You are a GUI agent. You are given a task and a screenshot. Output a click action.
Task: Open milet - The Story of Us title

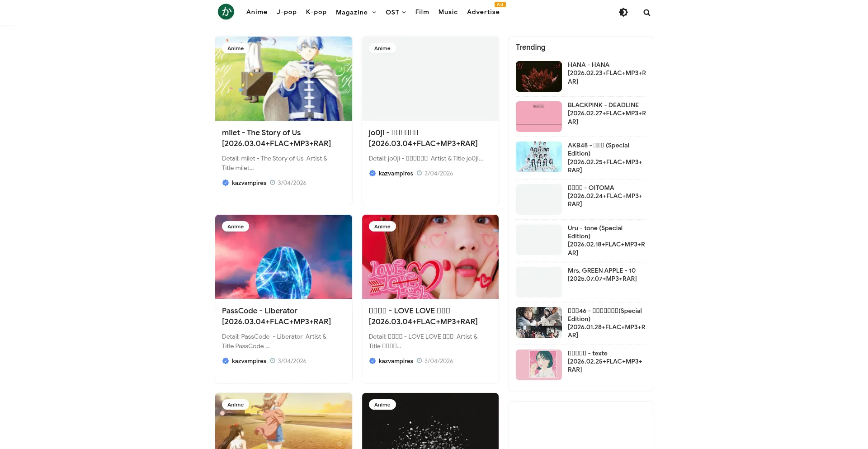[x=276, y=138]
